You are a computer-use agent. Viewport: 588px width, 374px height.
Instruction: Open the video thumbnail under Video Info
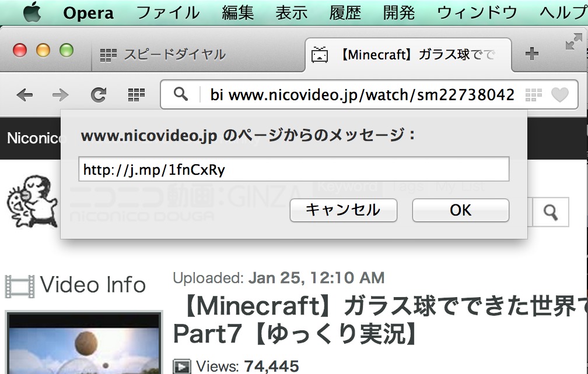tap(85, 343)
